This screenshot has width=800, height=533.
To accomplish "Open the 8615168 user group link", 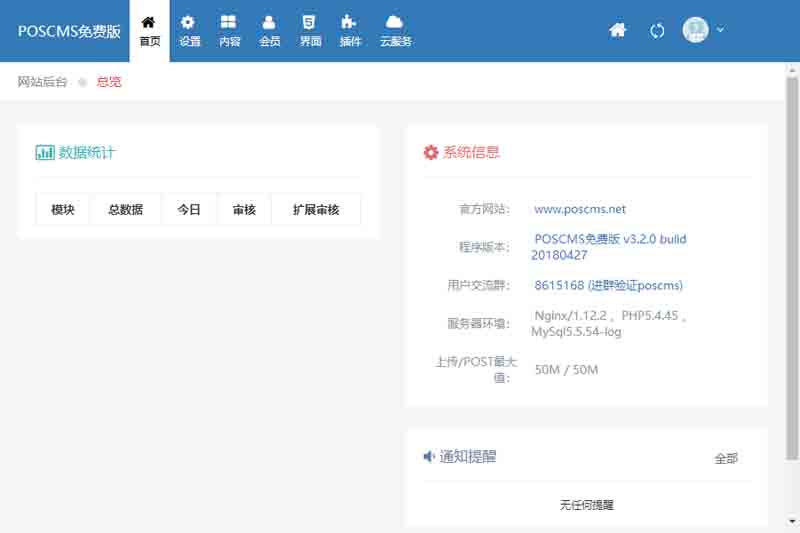I will 608,285.
